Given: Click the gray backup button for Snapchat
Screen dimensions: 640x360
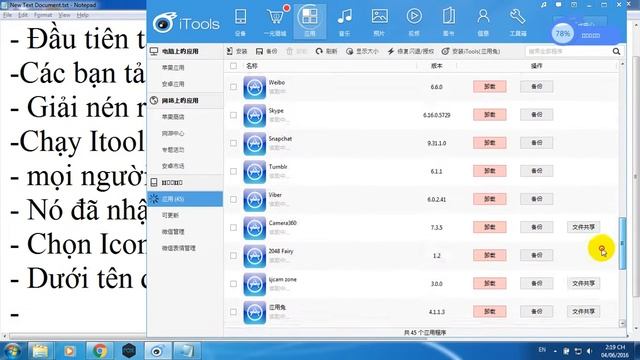Looking at the screenshot, I should point(537,143).
